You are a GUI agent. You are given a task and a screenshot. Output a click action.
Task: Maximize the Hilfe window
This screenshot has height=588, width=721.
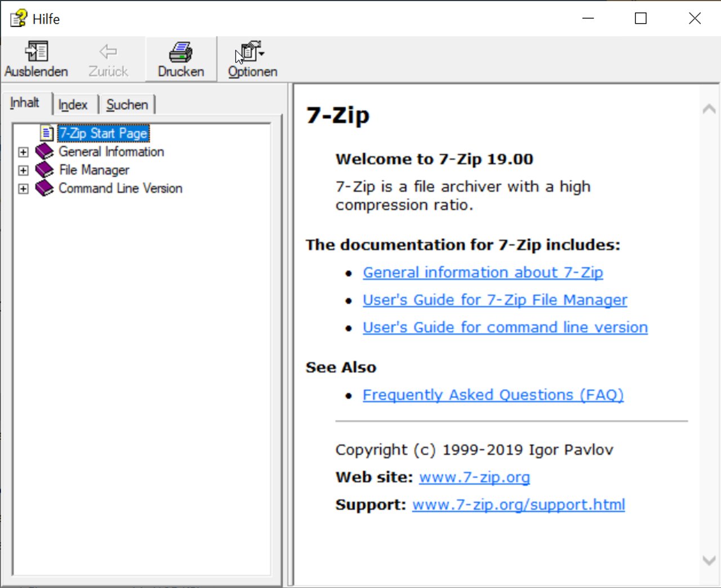point(640,19)
